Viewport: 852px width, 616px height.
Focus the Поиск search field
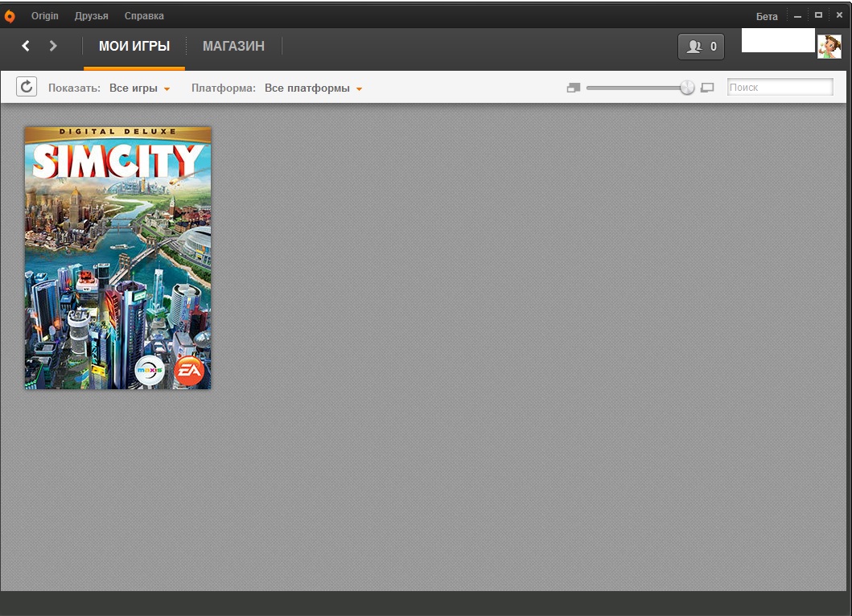(x=780, y=87)
